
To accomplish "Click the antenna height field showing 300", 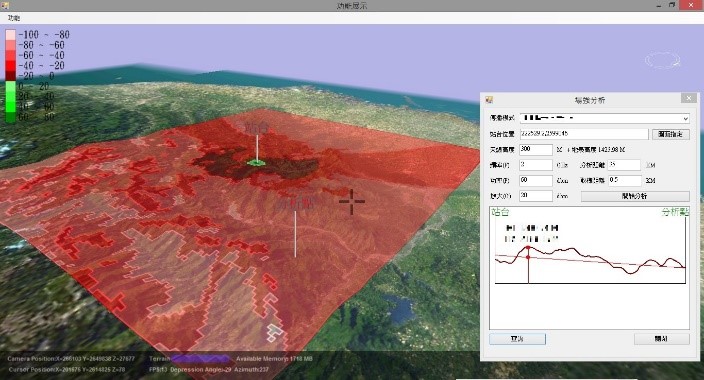I will pyautogui.click(x=536, y=149).
